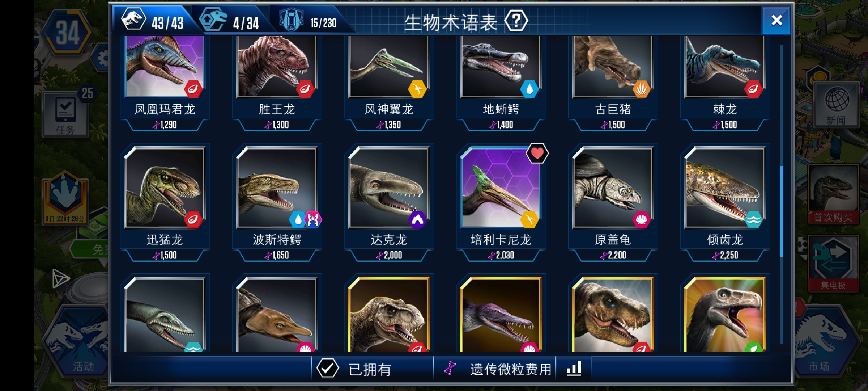This screenshot has height=391, width=868.
Task: Open the help question mark icon
Action: pyautogui.click(x=516, y=21)
